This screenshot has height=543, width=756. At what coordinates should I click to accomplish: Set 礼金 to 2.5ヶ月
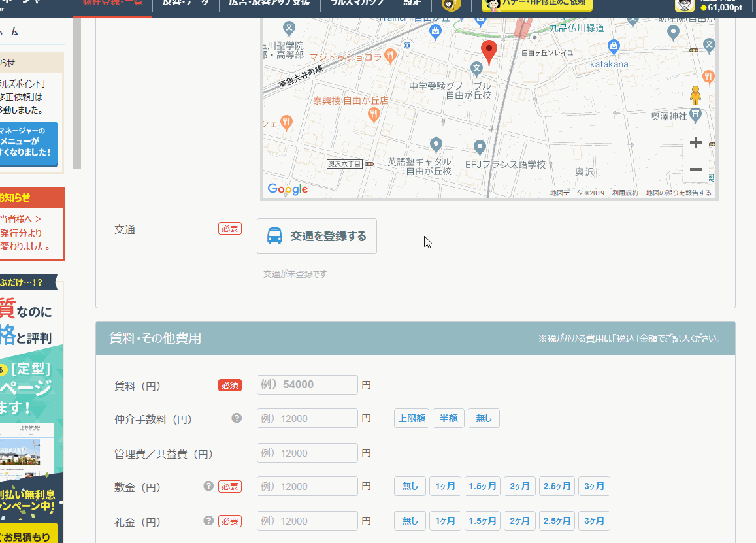(557, 521)
